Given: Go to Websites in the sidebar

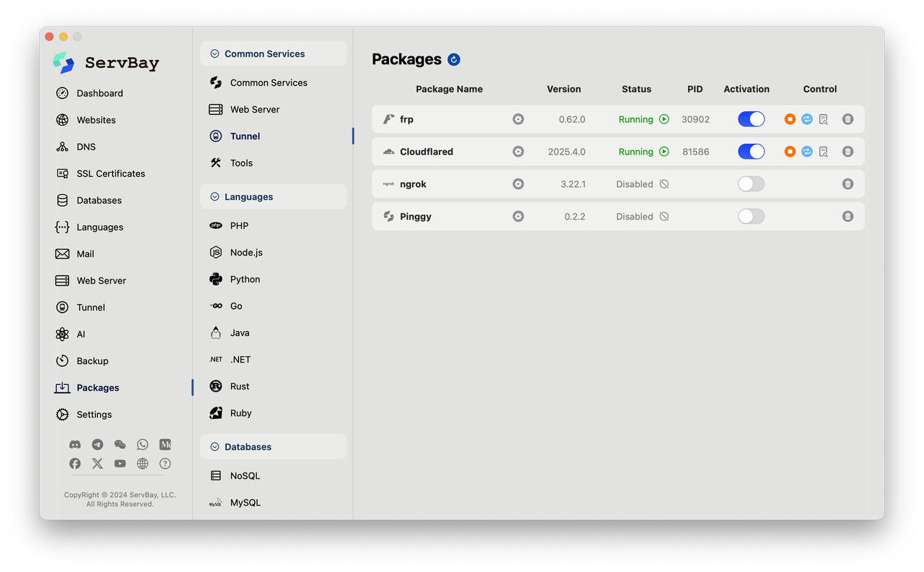Looking at the screenshot, I should [x=96, y=120].
